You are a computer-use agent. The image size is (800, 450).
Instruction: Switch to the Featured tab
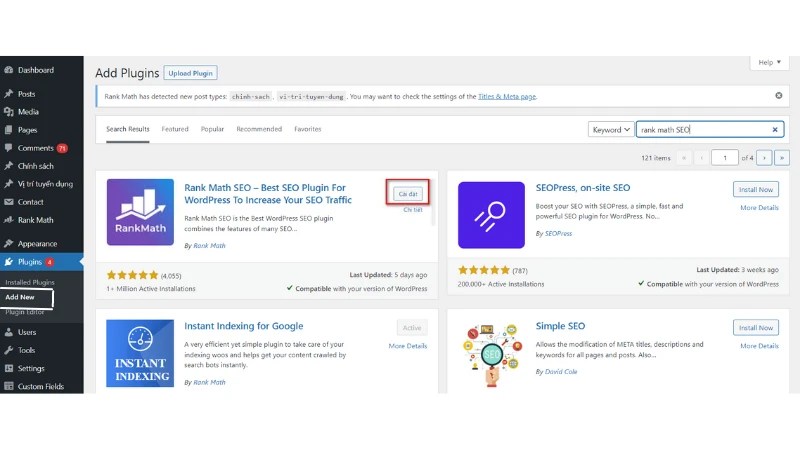[x=175, y=129]
